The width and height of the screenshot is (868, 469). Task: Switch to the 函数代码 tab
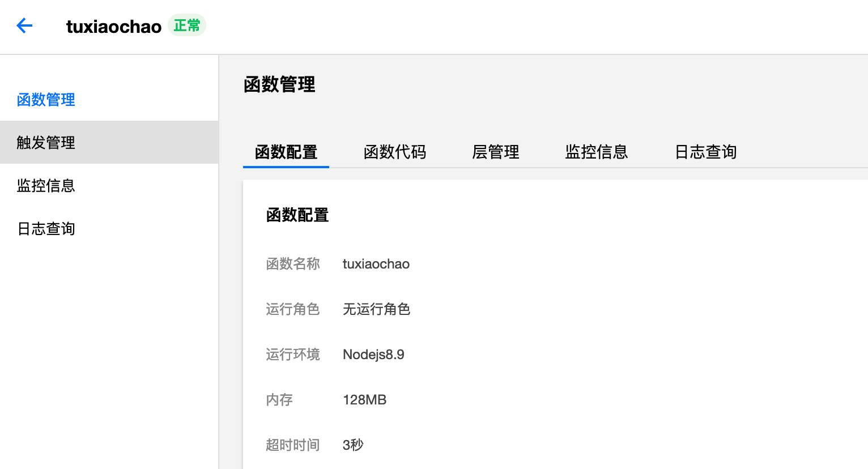[x=395, y=152]
